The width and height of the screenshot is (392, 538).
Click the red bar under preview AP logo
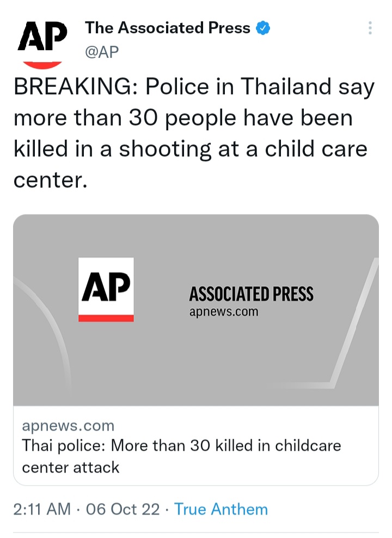[x=106, y=318]
